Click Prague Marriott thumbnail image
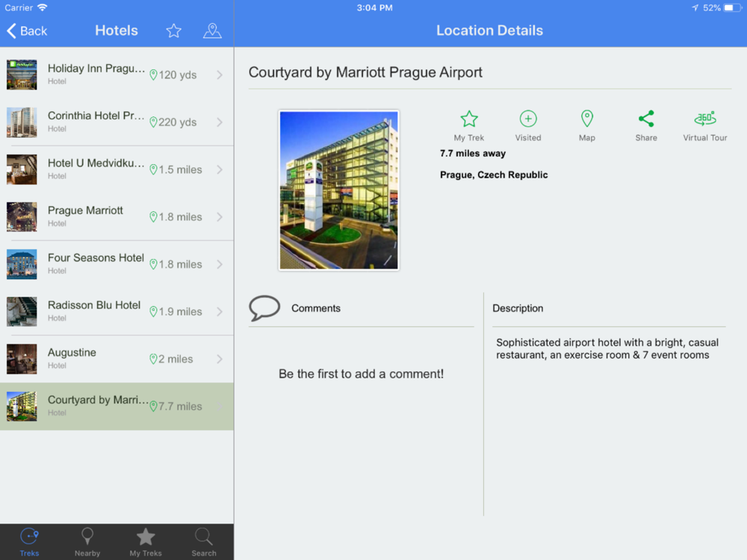 (x=22, y=217)
